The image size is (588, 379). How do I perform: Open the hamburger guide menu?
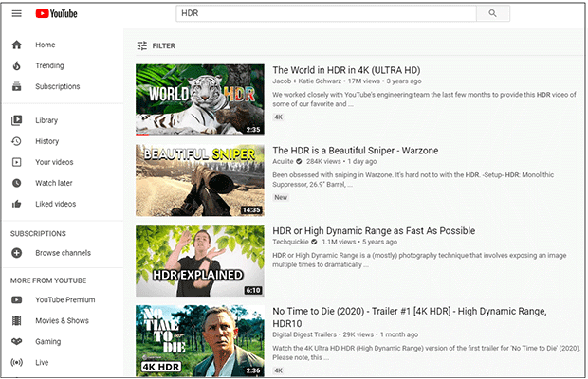tap(16, 14)
